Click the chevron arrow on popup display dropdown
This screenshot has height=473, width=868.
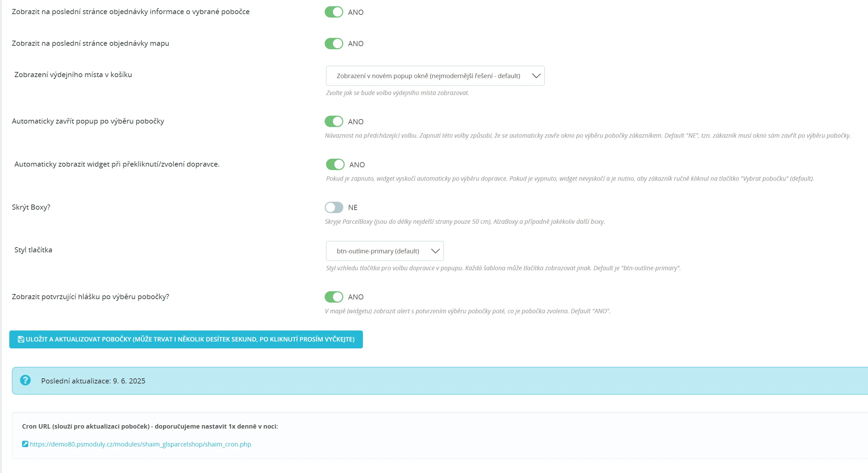(536, 76)
